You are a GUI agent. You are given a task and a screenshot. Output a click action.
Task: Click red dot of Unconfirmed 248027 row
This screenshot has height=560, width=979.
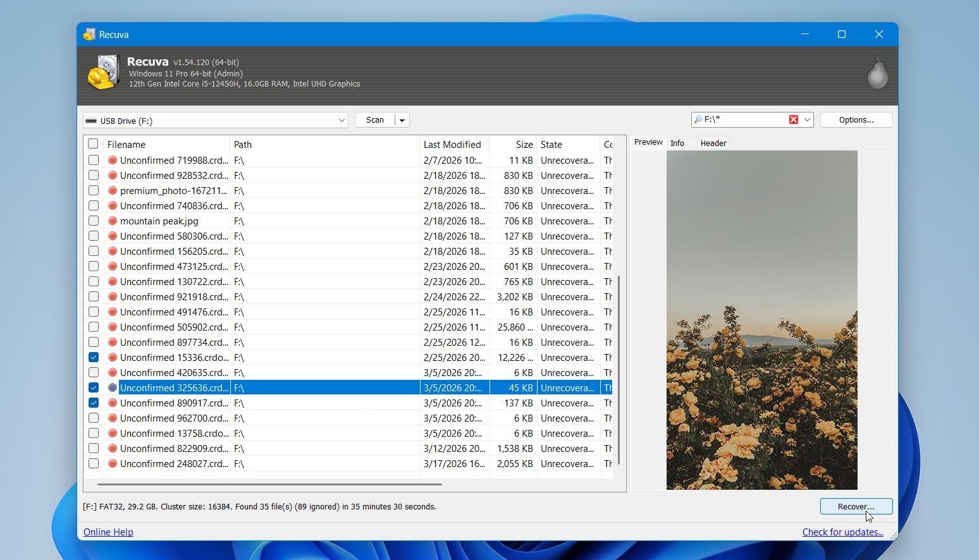tap(113, 464)
